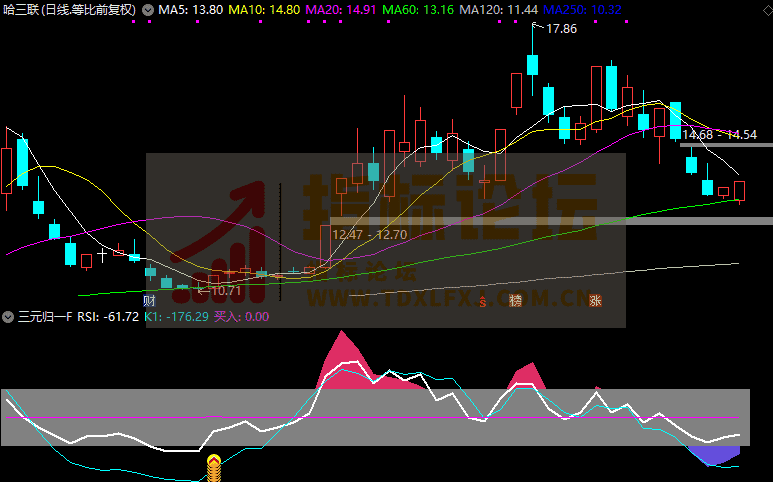Click the yellow buy signal marker in the indicator
The image size is (773, 482).
(x=213, y=468)
